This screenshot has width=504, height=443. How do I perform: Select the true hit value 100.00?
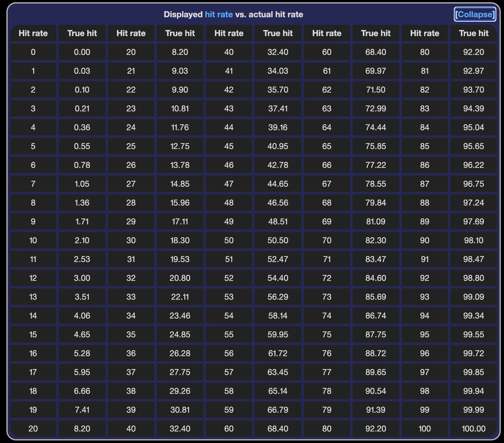[474, 429]
